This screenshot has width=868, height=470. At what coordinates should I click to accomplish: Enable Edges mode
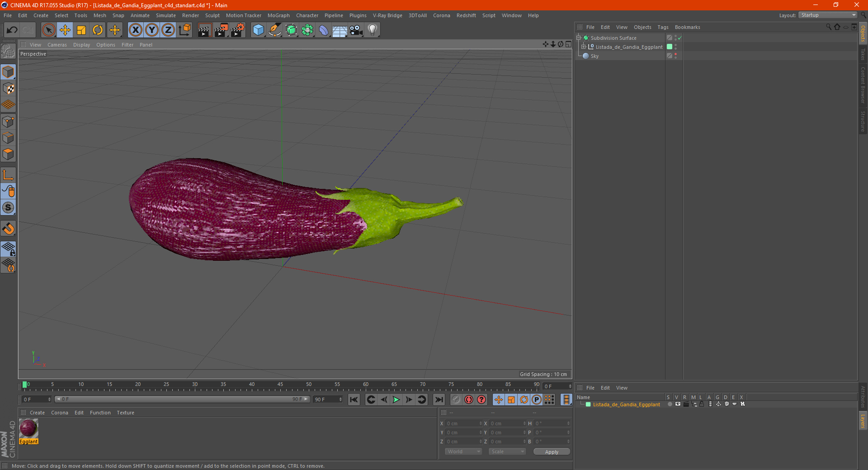click(x=8, y=138)
